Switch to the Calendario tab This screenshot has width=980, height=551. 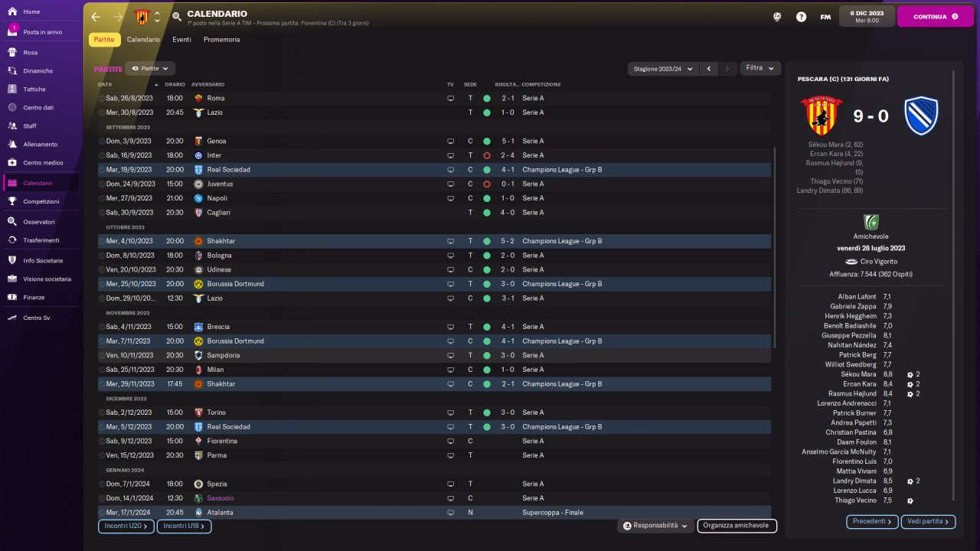(x=143, y=40)
